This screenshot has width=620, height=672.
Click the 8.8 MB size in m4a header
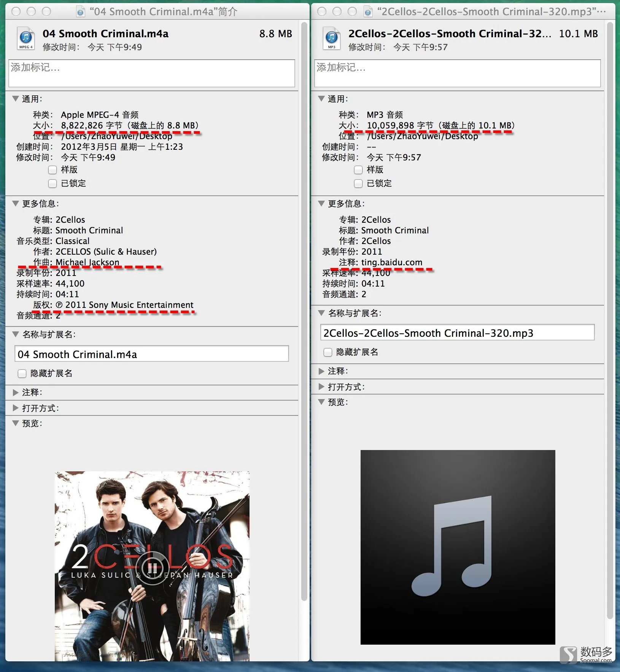point(276,34)
